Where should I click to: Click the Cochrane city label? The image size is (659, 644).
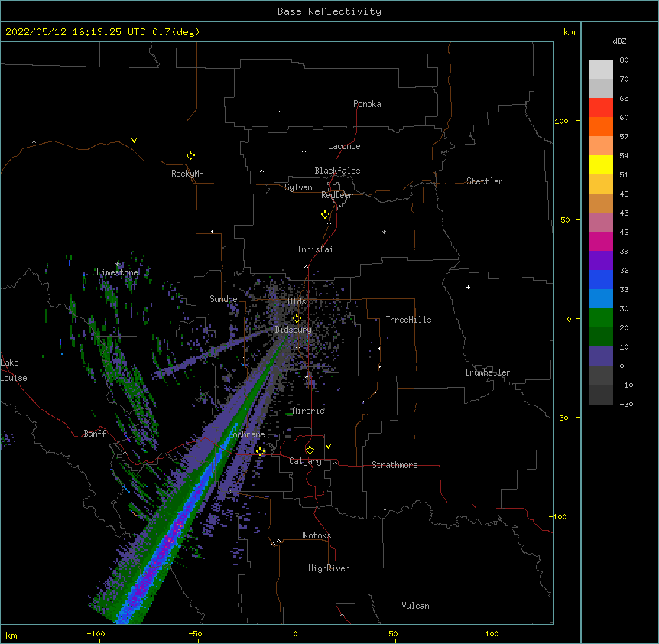pyautogui.click(x=246, y=434)
